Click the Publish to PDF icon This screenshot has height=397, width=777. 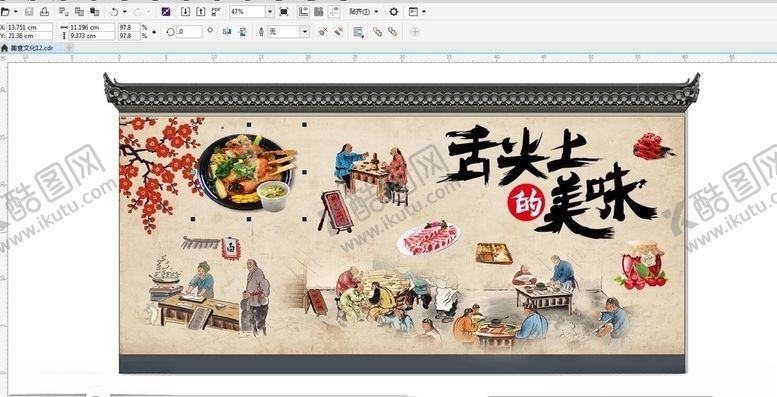[x=216, y=11]
